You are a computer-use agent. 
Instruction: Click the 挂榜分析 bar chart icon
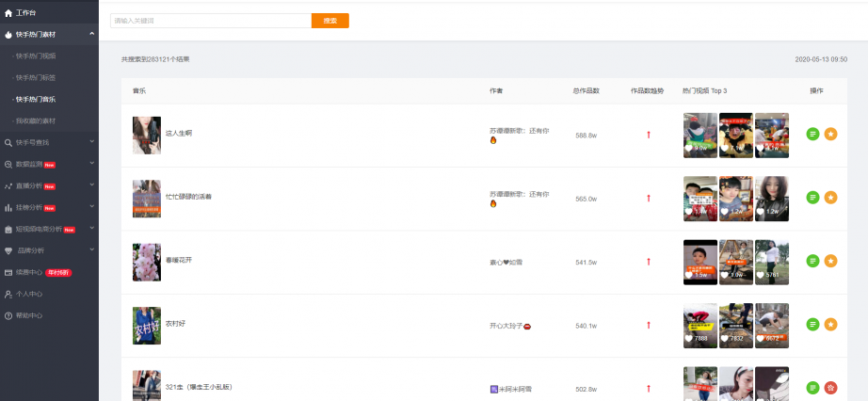point(8,208)
